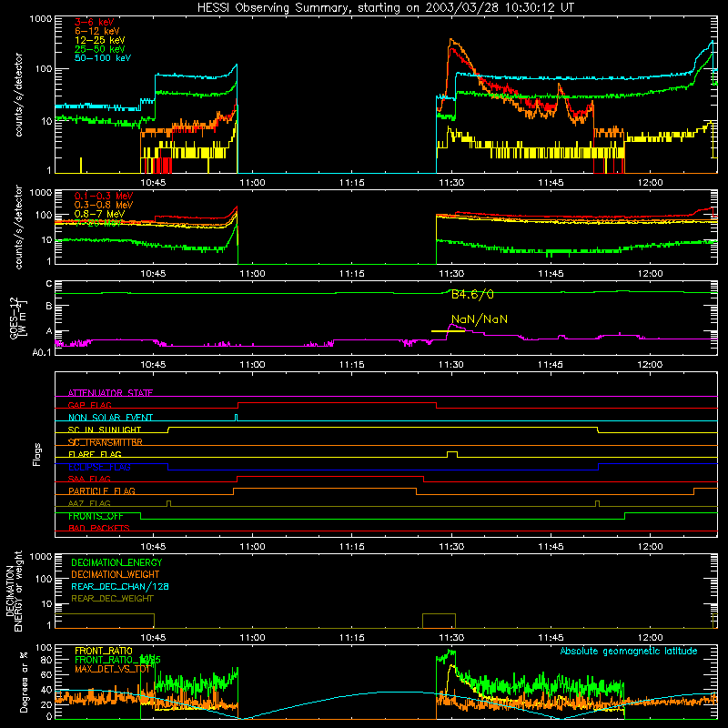Select the 25-50 keV legend label

[100, 49]
